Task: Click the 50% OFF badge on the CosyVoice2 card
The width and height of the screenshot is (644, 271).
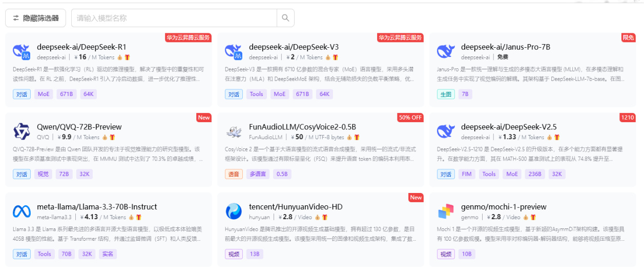Action: [x=410, y=118]
